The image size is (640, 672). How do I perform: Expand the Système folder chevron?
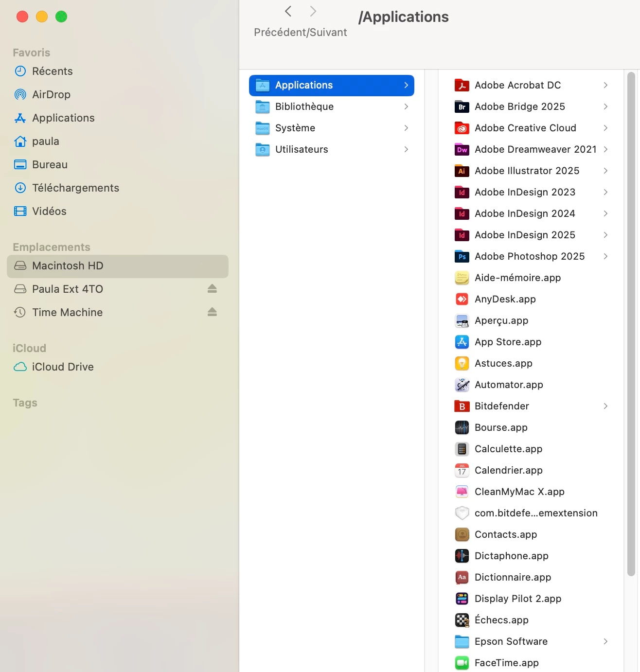406,128
